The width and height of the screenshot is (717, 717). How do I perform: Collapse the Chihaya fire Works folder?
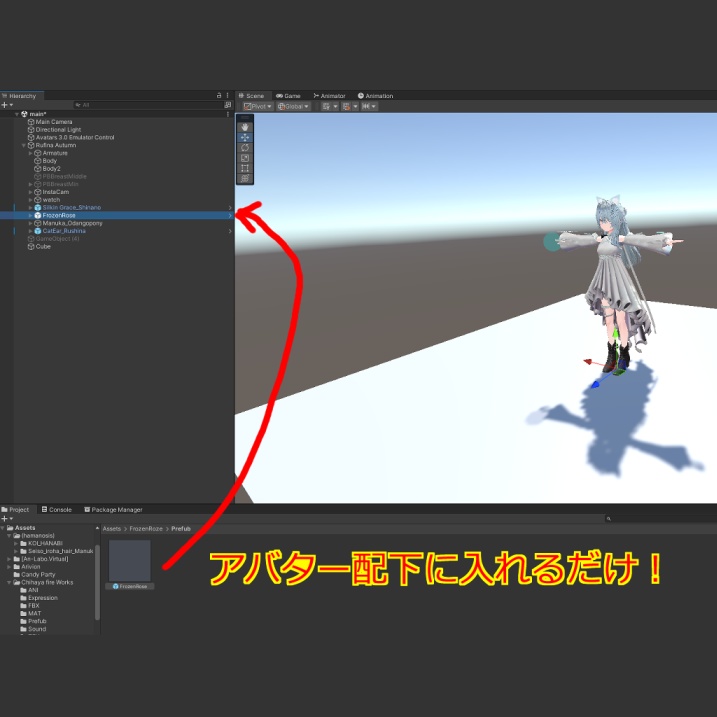pyautogui.click(x=9, y=582)
